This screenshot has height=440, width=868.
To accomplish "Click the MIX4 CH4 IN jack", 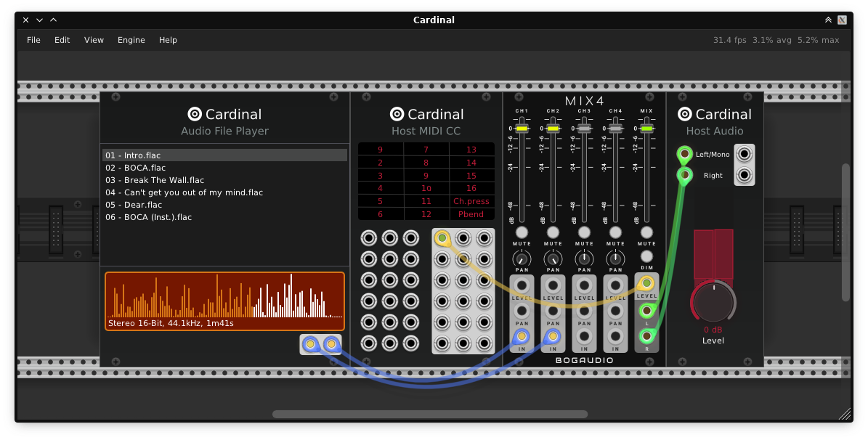I will [615, 336].
